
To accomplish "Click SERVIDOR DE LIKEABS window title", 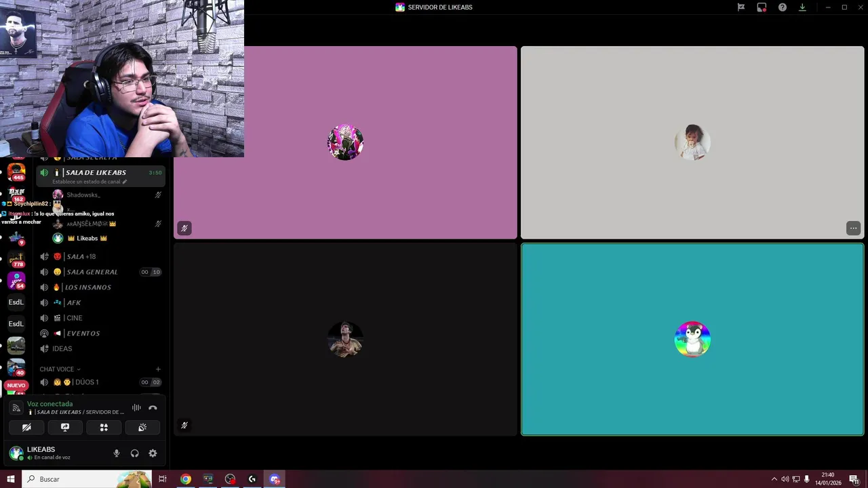I will (x=440, y=7).
